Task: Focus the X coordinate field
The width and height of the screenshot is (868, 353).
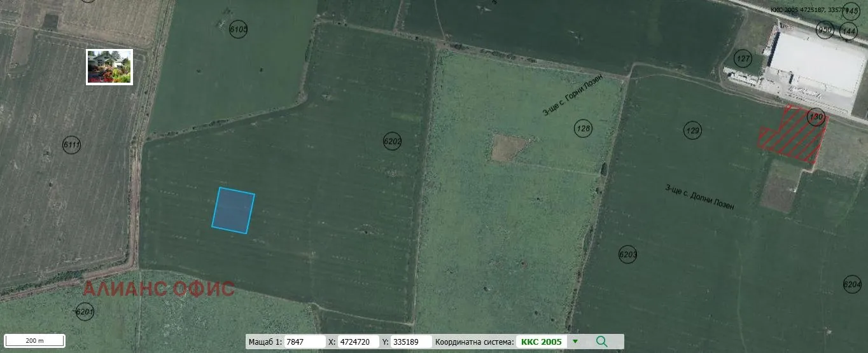Action: tap(358, 342)
